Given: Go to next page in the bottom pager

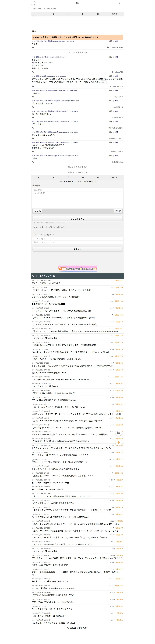Looking at the screenshot, I should click(x=83, y=178).
